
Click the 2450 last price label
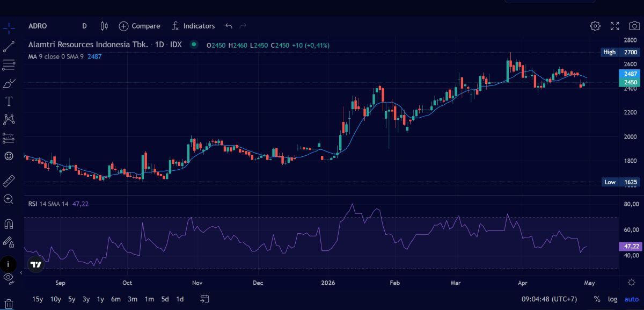(630, 82)
